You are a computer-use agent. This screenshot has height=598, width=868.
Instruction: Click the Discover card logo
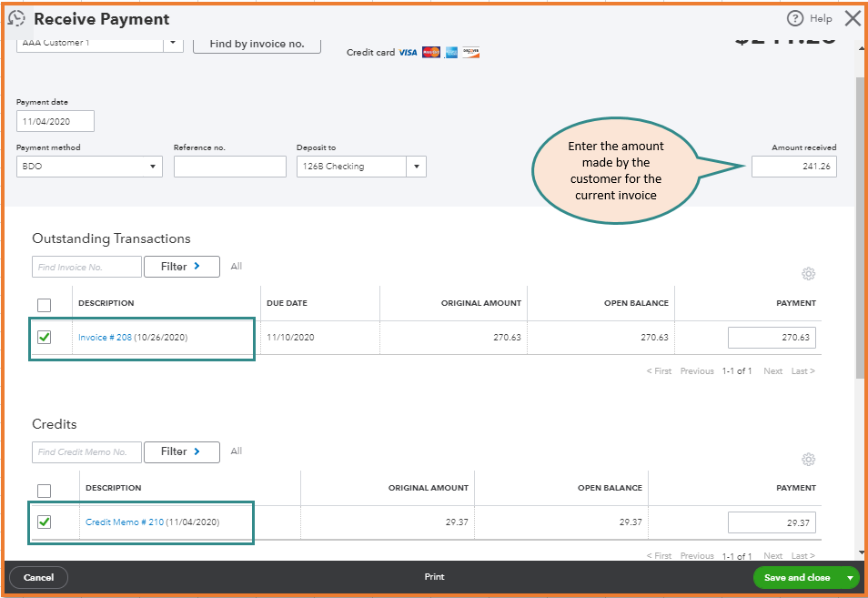click(471, 53)
